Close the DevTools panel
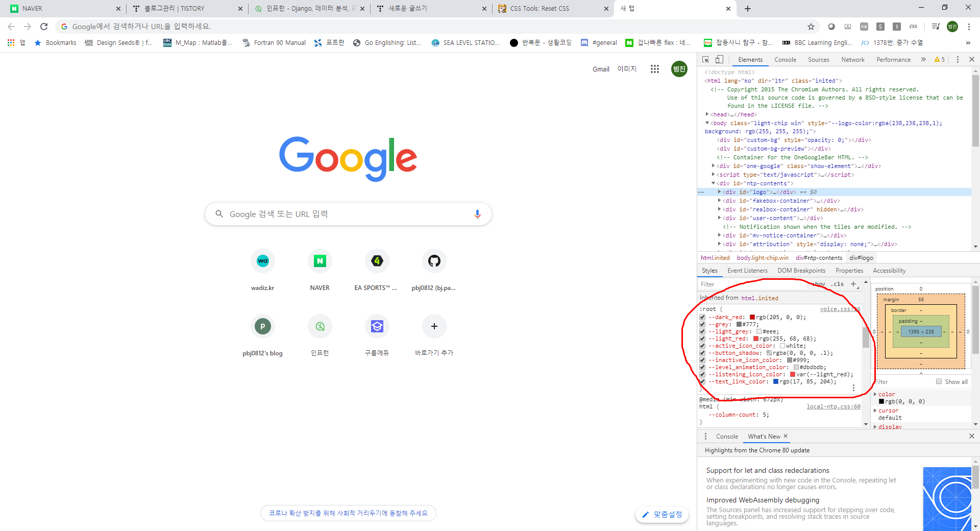The image size is (980, 531). click(x=972, y=60)
